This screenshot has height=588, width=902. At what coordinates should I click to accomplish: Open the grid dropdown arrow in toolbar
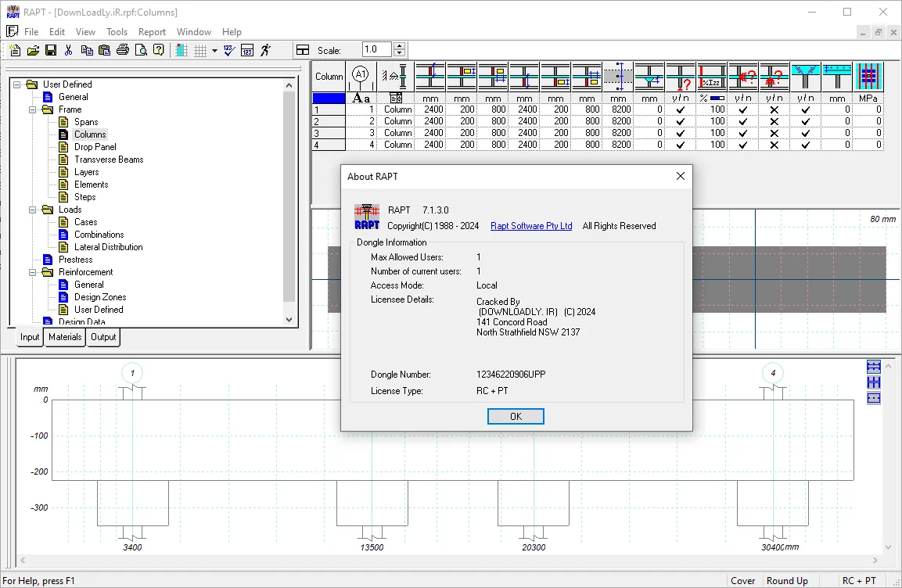(x=214, y=50)
